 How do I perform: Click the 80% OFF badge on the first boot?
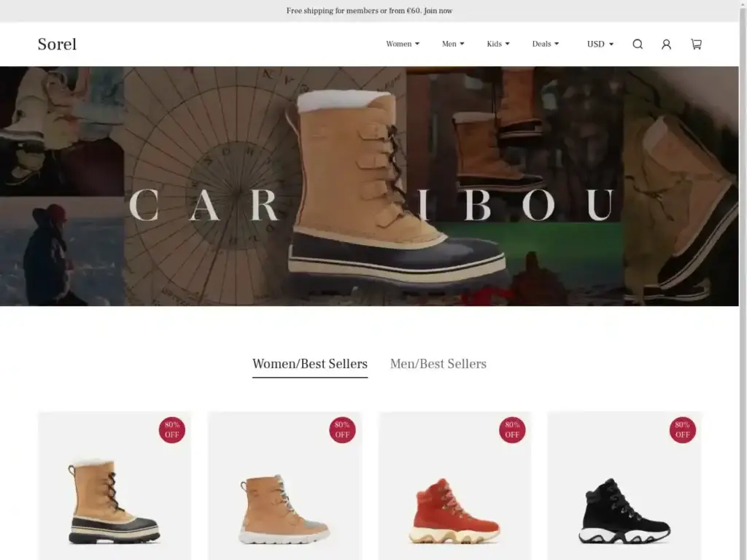point(171,430)
